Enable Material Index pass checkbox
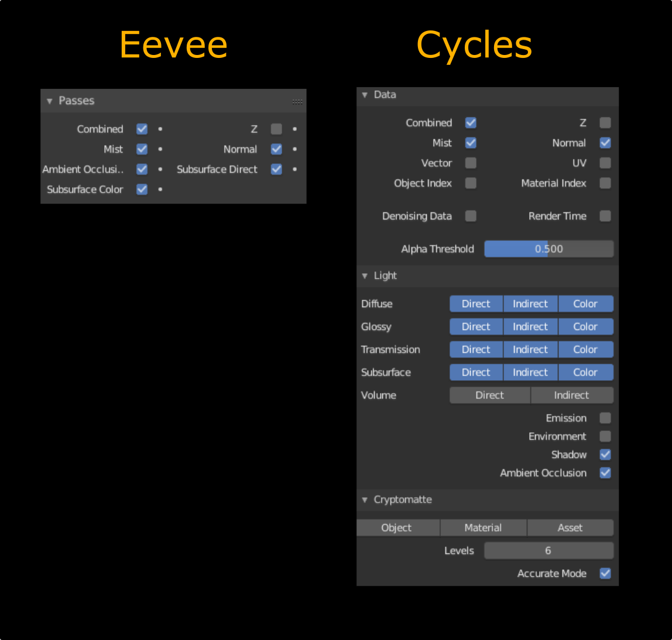 coord(605,183)
